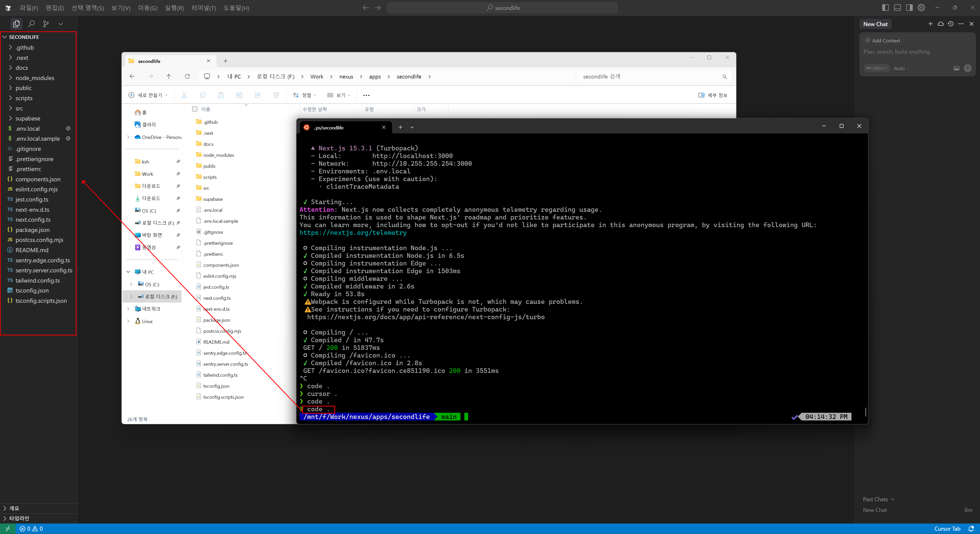Click refresh button in File Explorer
The image size is (980, 534).
pyautogui.click(x=187, y=76)
